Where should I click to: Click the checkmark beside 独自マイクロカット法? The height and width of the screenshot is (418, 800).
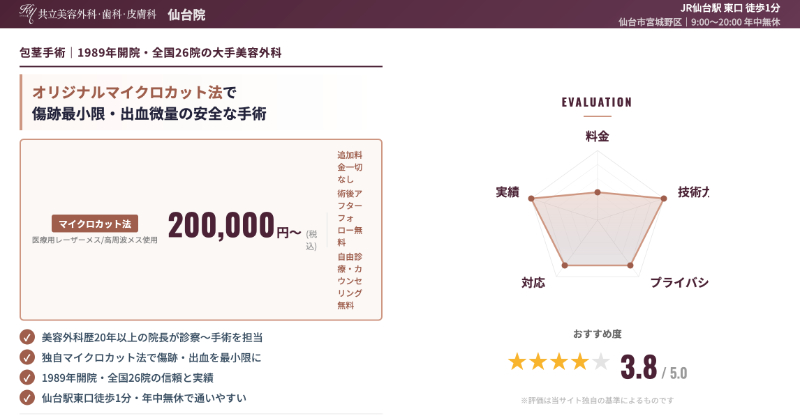click(27, 358)
